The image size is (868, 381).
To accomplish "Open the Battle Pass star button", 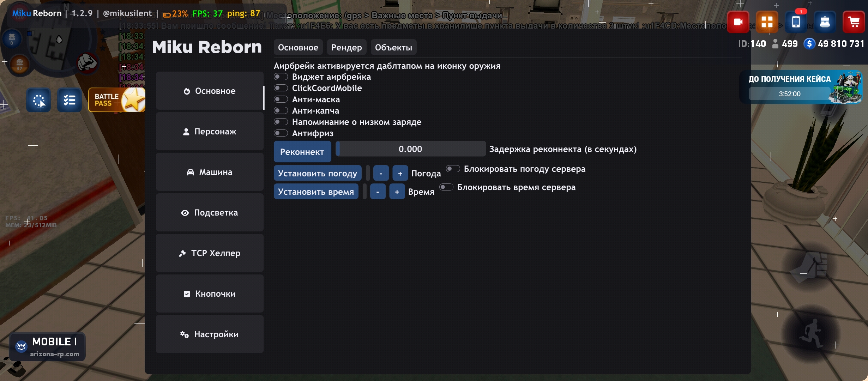I will click(x=117, y=100).
